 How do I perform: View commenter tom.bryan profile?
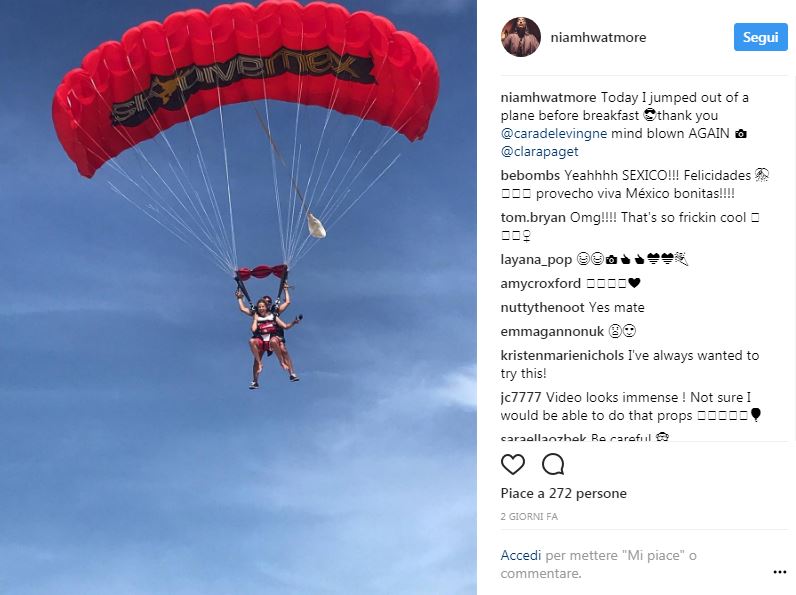(533, 218)
